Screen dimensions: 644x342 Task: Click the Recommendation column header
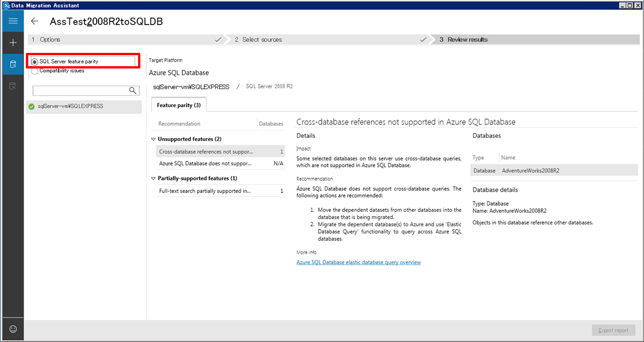point(179,124)
